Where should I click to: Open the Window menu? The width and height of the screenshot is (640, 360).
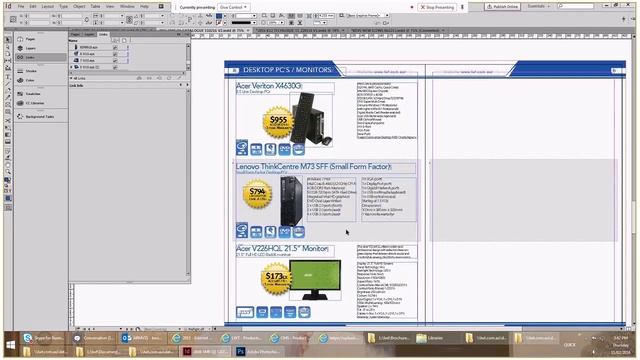[x=127, y=7]
